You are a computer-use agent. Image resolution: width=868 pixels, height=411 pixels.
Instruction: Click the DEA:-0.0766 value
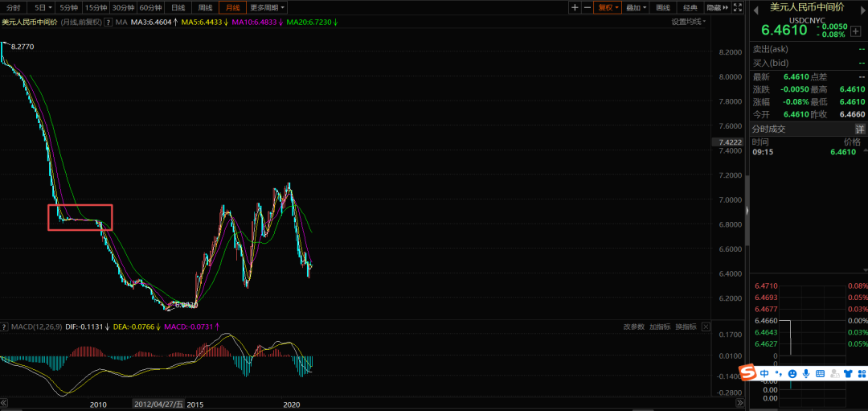(x=137, y=327)
